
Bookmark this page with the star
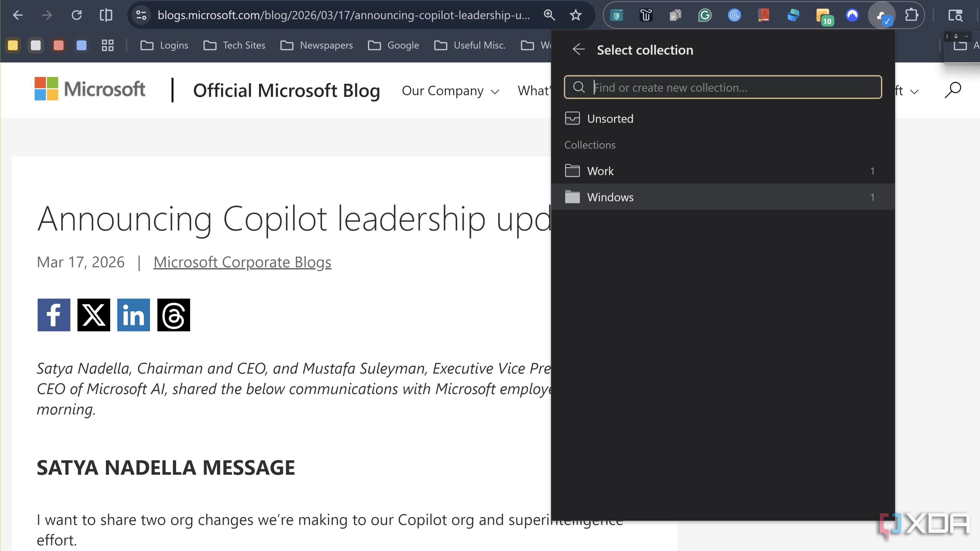(x=576, y=15)
